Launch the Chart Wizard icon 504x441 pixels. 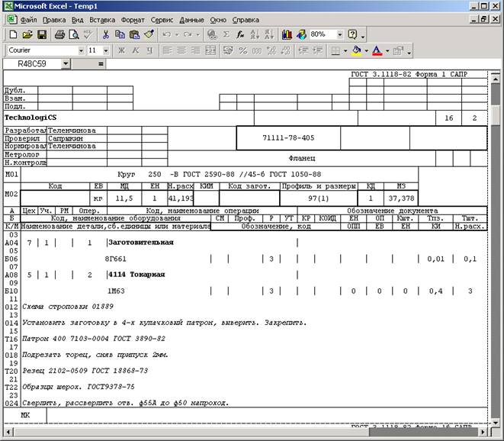click(287, 34)
